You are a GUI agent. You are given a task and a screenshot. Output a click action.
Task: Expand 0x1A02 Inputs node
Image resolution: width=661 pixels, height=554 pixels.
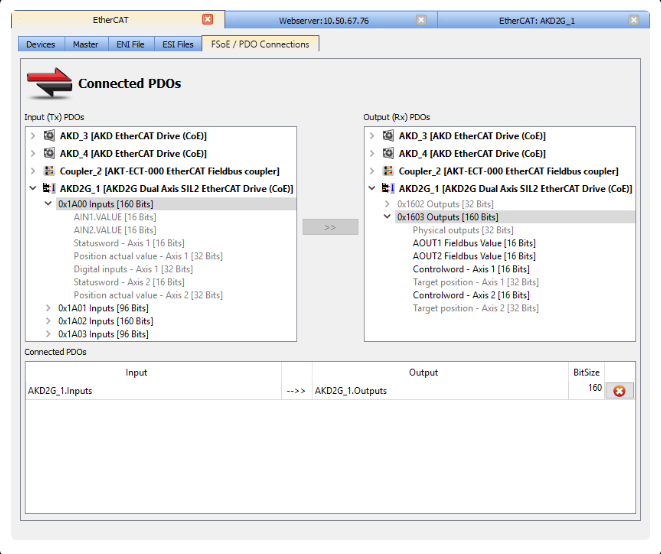(48, 321)
